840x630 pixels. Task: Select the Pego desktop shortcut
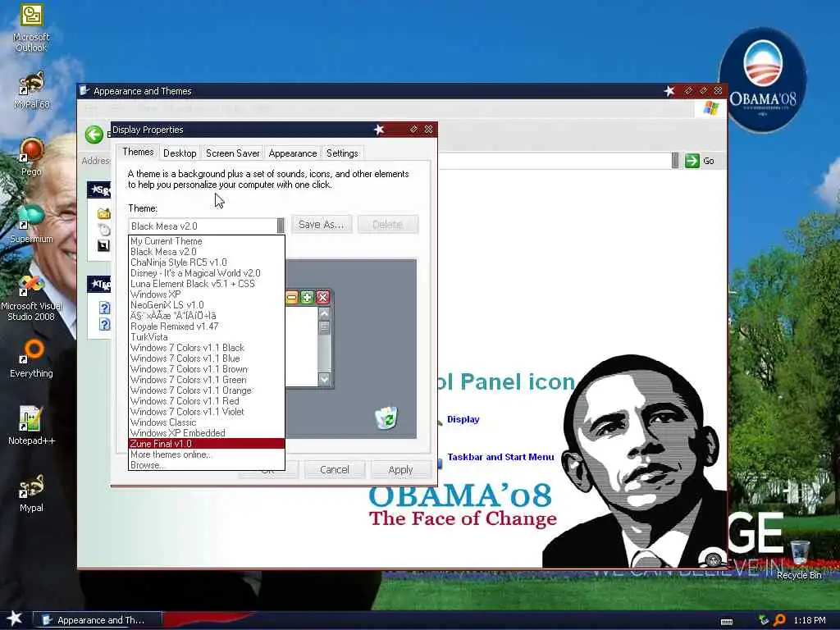[31, 157]
